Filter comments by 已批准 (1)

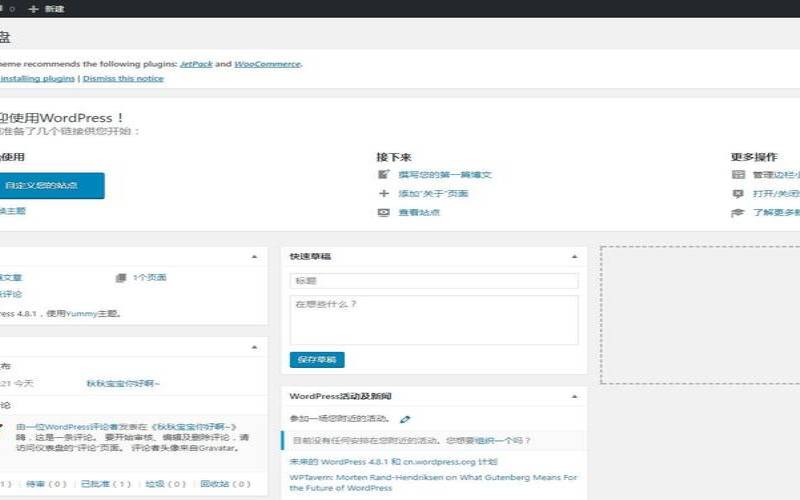coord(106,484)
